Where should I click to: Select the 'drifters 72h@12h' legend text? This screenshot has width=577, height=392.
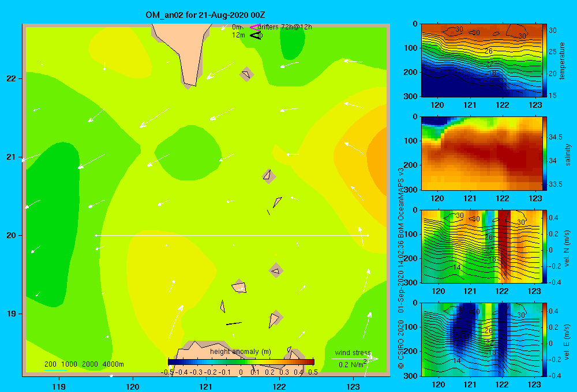coord(285,27)
